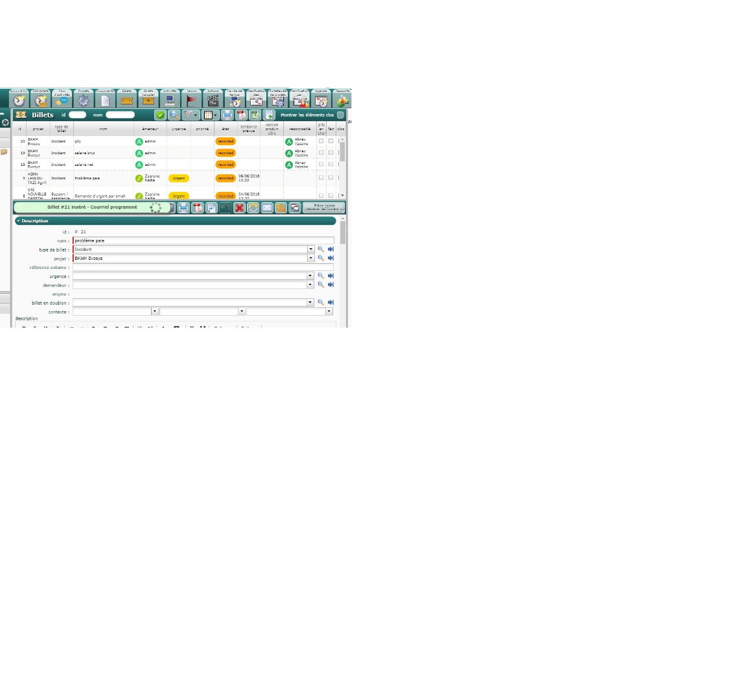Viewport: 744px width, 700px height.
Task: Send the billet by email envelope icon
Action: coord(267,208)
